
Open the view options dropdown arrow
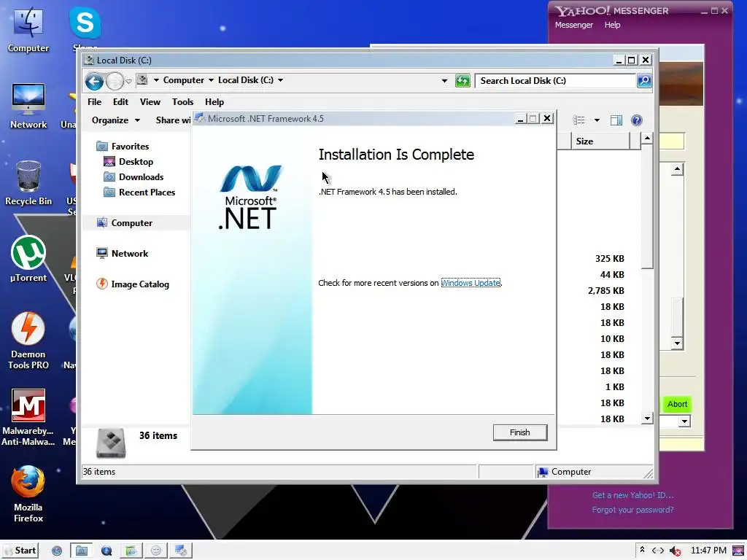point(597,120)
